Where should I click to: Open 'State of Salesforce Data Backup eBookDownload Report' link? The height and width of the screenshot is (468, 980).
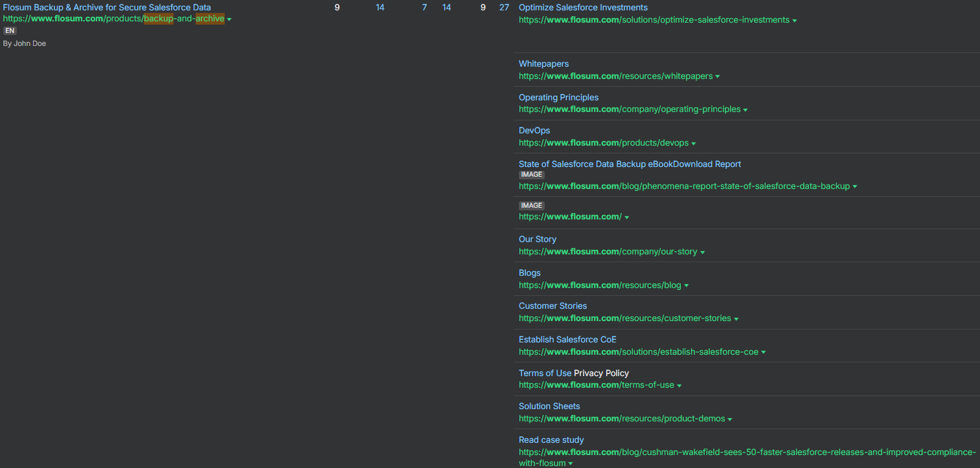coord(630,164)
